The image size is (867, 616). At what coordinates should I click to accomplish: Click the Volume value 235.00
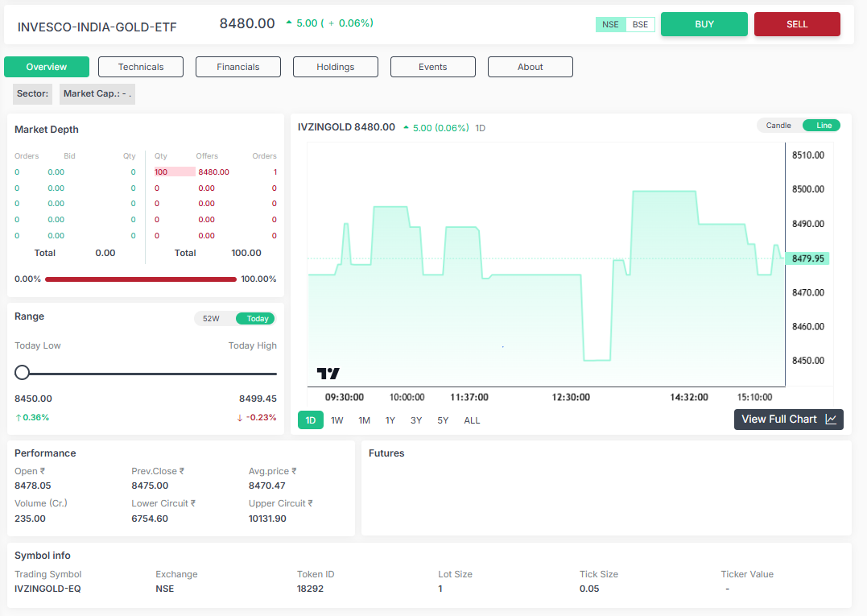pyautogui.click(x=30, y=519)
